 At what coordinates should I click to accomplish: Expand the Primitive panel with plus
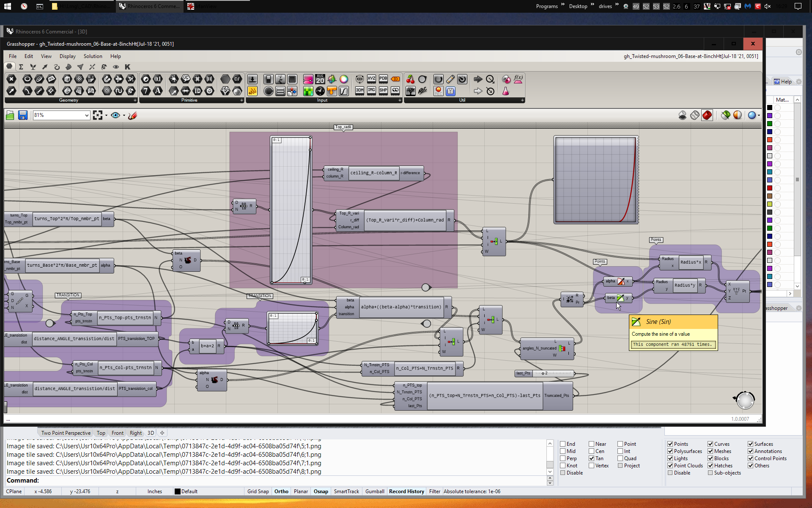point(242,100)
